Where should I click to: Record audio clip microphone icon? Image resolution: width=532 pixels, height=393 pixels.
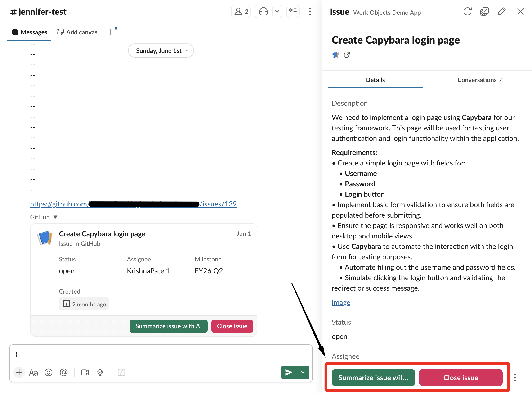[100, 372]
